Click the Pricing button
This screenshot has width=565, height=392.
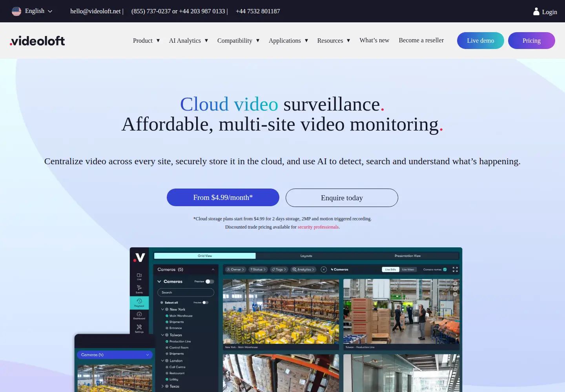coord(532,40)
